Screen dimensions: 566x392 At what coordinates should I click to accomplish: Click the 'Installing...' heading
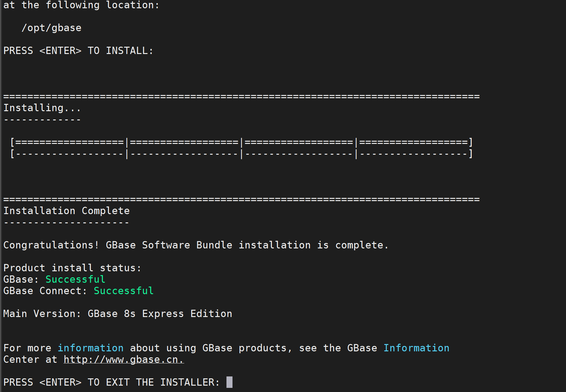(x=42, y=108)
